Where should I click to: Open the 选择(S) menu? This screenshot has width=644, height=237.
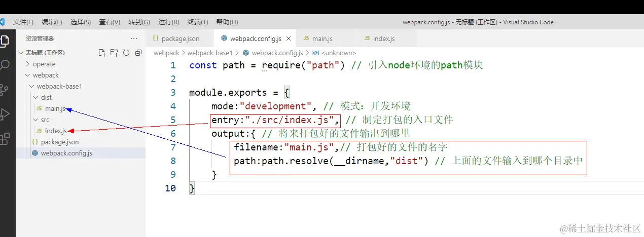tap(81, 22)
